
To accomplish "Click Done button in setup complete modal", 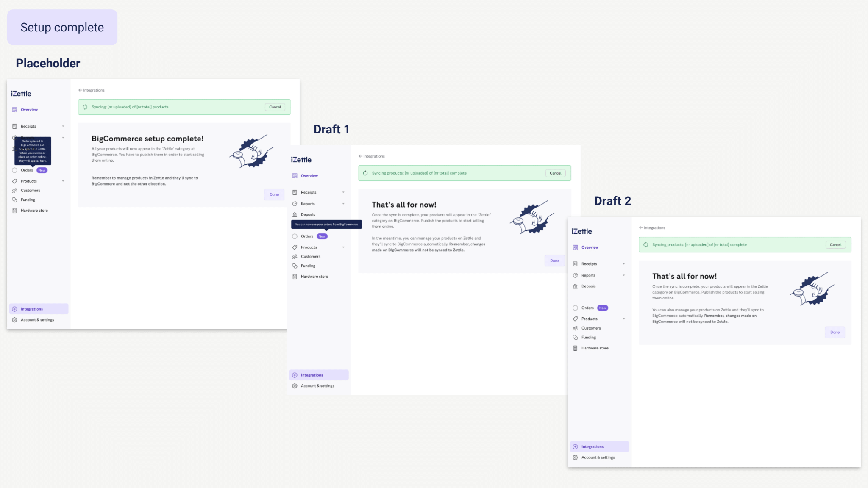I will click(274, 194).
